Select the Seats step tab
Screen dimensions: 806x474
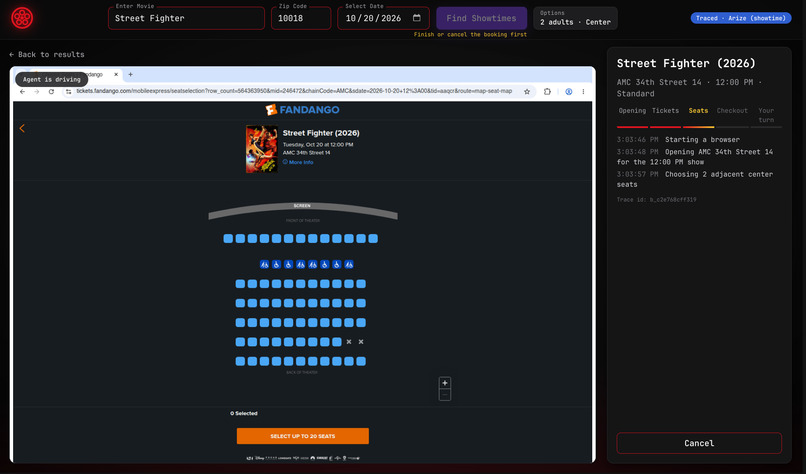tap(698, 111)
